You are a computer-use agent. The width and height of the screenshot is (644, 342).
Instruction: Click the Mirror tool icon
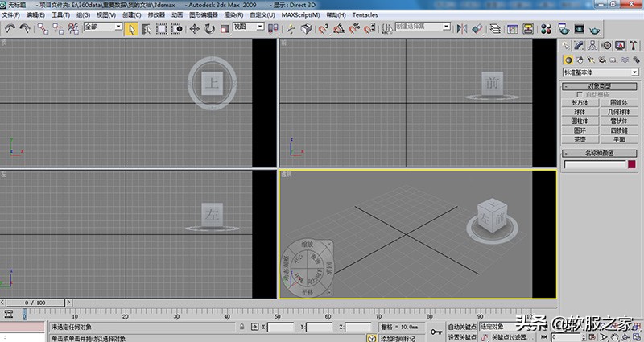coord(461,28)
